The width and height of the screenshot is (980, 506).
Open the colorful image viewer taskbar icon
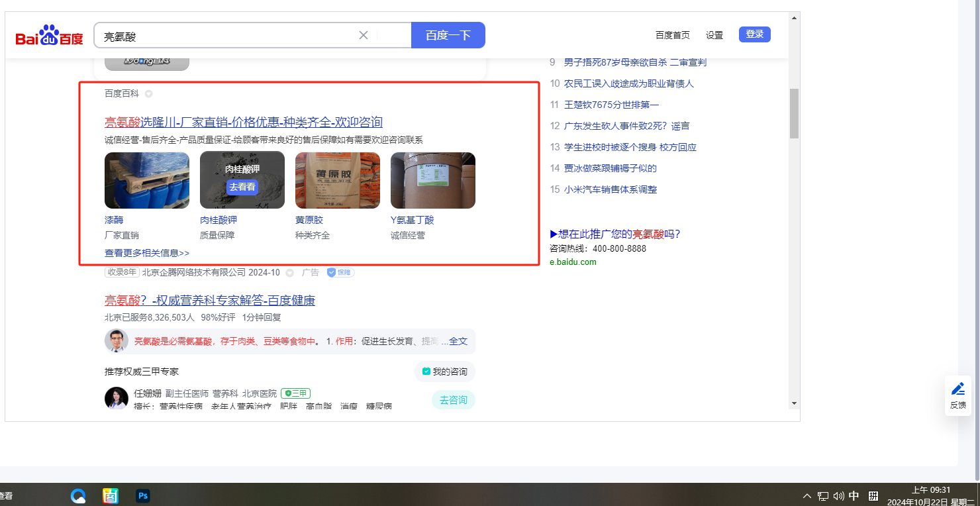coord(111,495)
